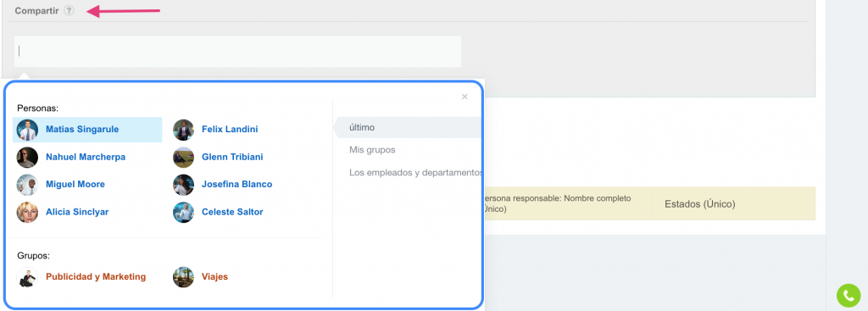Click Glenn Tribiani's avatar
The image size is (868, 311).
(x=183, y=157)
